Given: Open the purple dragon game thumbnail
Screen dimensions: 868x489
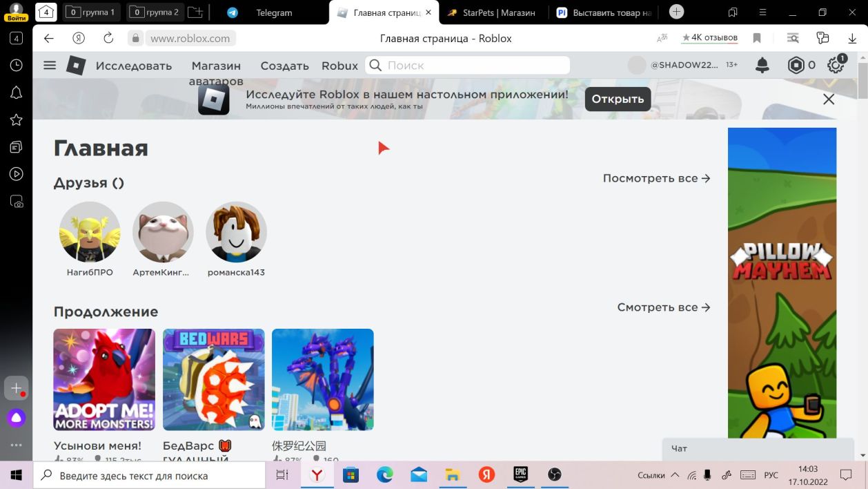Looking at the screenshot, I should (x=323, y=380).
